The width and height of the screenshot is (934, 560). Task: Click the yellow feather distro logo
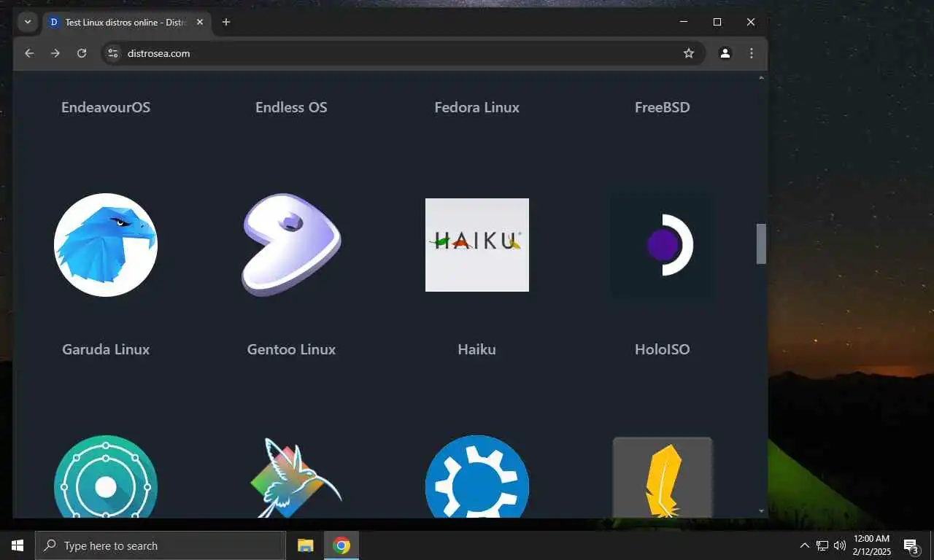663,478
